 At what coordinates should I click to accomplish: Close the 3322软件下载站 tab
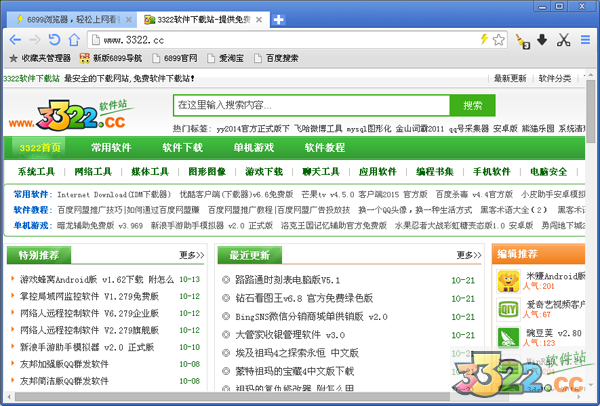(x=259, y=20)
